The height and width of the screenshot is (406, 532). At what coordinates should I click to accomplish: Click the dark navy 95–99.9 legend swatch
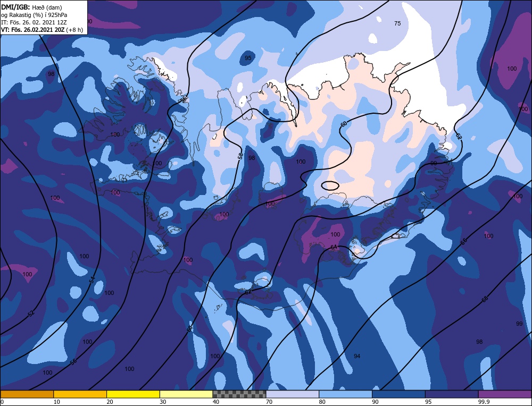click(452, 394)
